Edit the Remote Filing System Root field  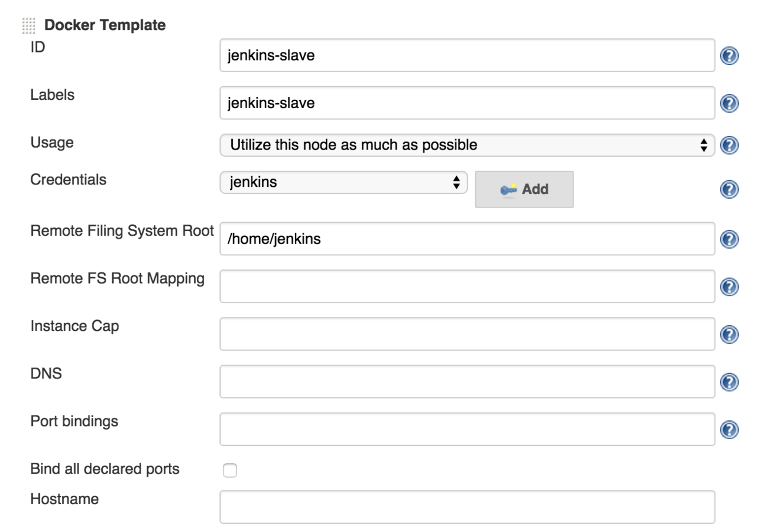pyautogui.click(x=467, y=239)
